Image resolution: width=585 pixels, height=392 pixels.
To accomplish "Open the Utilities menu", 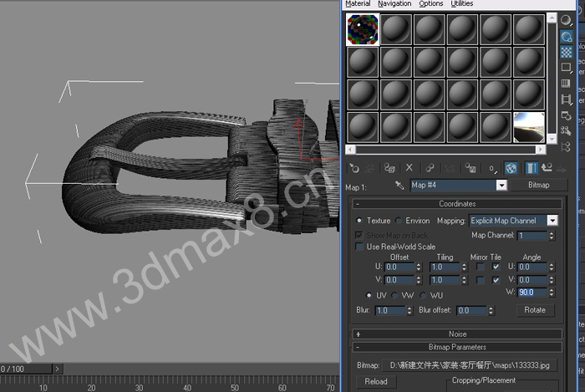I will (x=462, y=3).
